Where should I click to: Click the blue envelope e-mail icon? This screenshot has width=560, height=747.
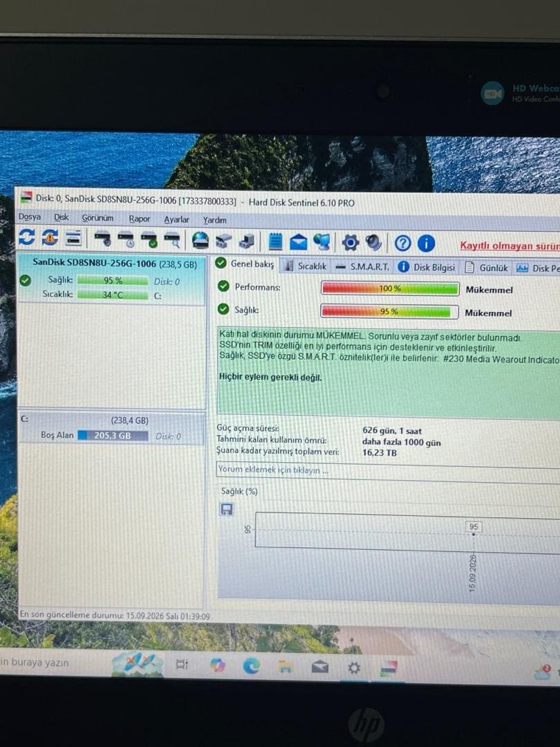(299, 242)
